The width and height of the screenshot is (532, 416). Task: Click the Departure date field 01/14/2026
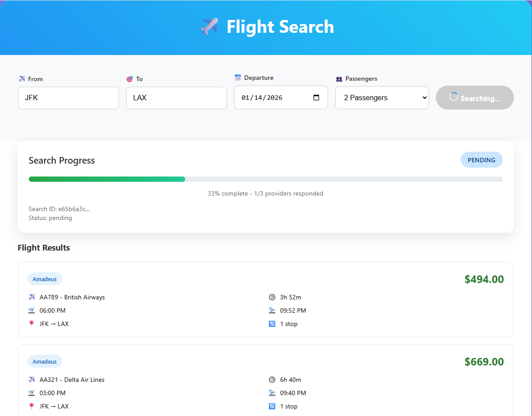[x=275, y=98]
